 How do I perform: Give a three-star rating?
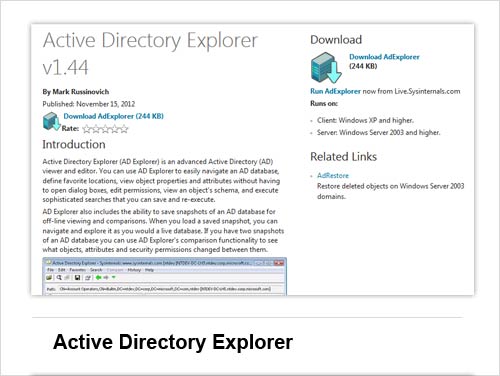point(105,129)
